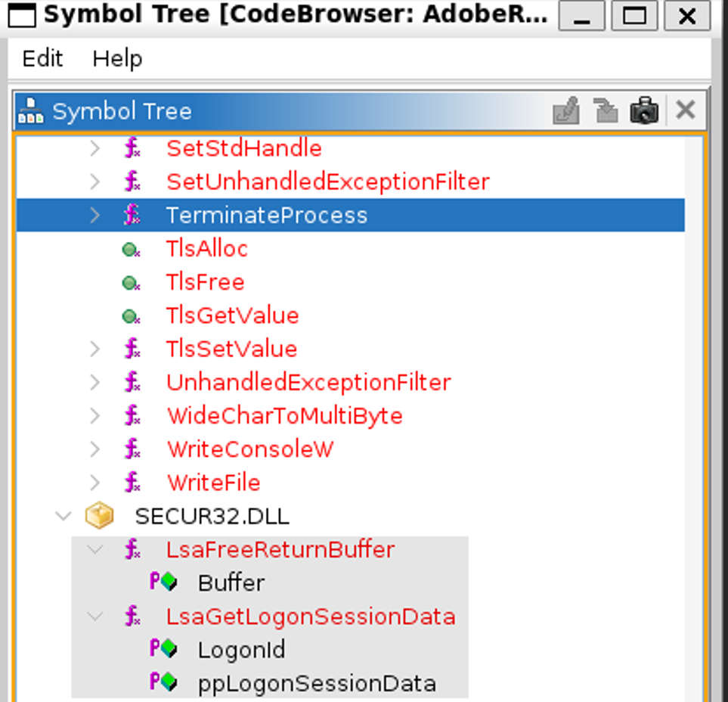Image resolution: width=728 pixels, height=702 pixels.
Task: Select the TerminateProcess symbol
Action: tap(267, 216)
